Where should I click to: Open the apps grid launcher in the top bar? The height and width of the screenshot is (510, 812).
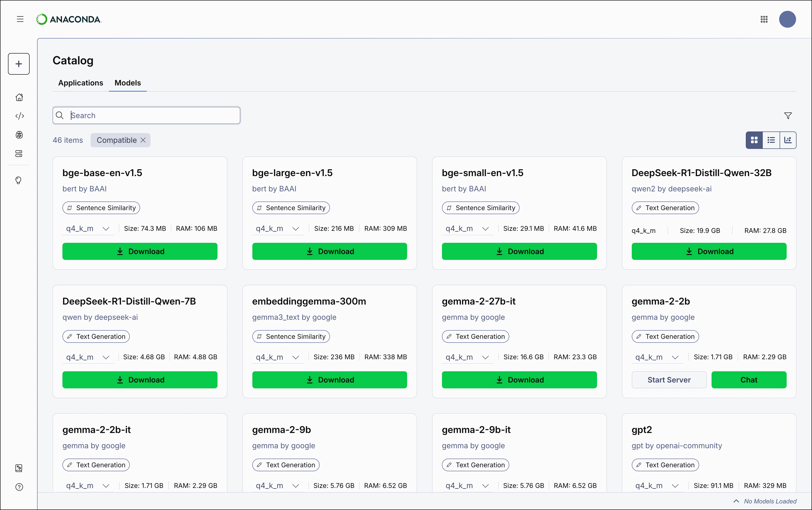coord(764,19)
